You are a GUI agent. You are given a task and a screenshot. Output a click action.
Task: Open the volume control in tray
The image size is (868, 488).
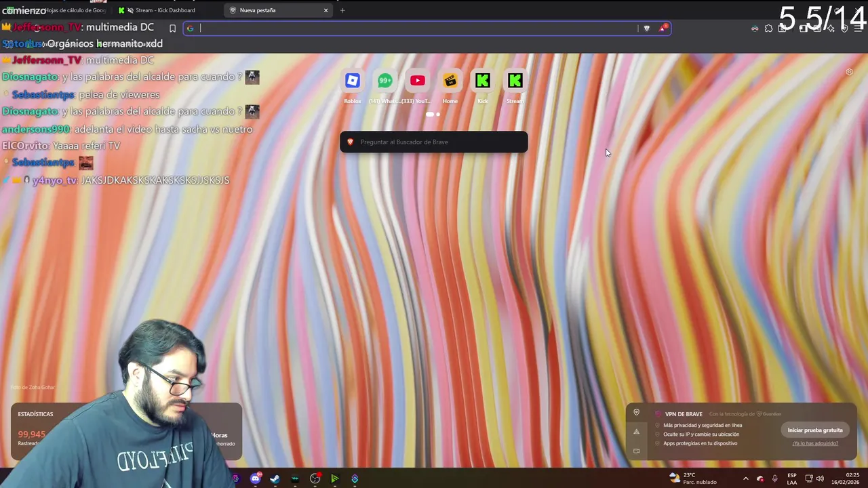[820, 479]
